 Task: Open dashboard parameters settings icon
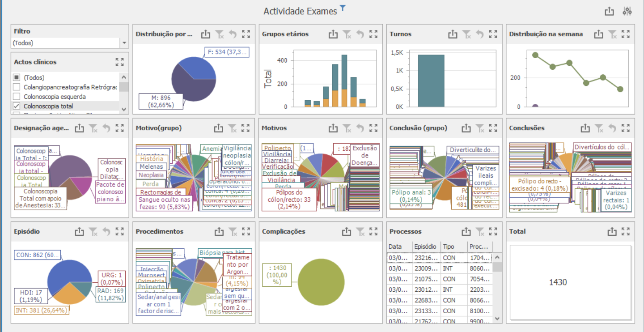627,12
